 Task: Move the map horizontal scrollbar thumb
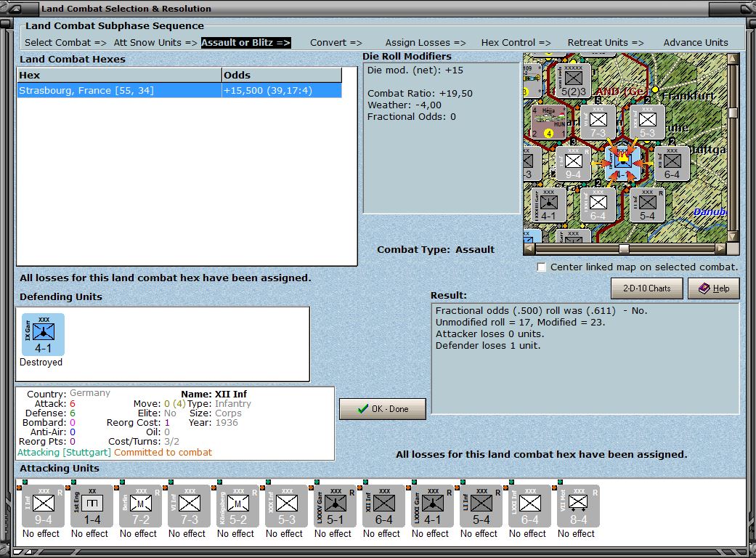(x=624, y=249)
